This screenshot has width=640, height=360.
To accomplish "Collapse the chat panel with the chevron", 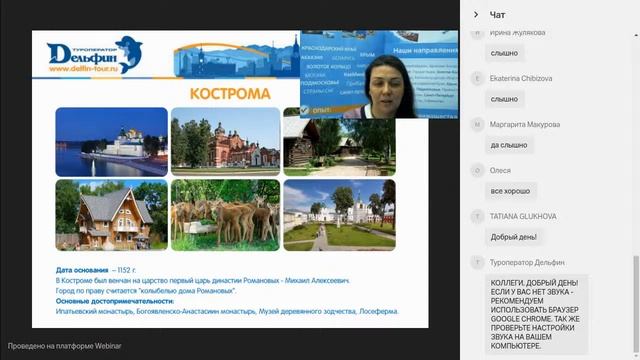I will 476,15.
